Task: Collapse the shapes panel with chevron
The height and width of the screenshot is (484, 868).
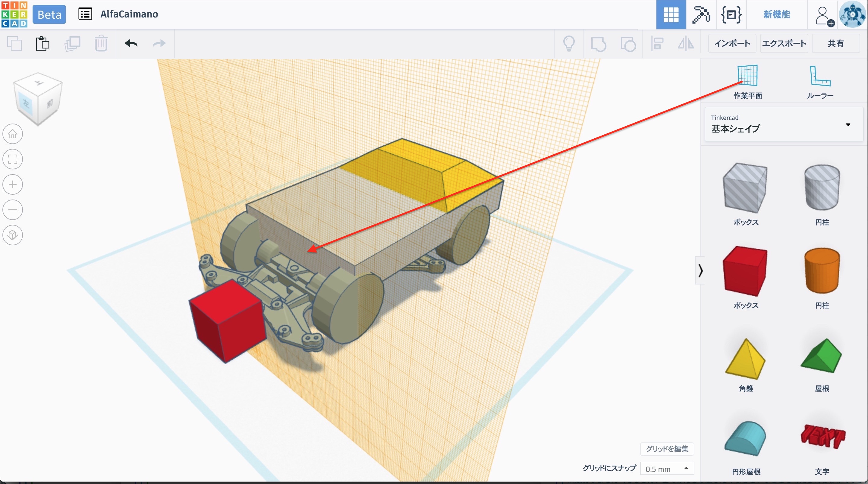Action: coord(700,270)
